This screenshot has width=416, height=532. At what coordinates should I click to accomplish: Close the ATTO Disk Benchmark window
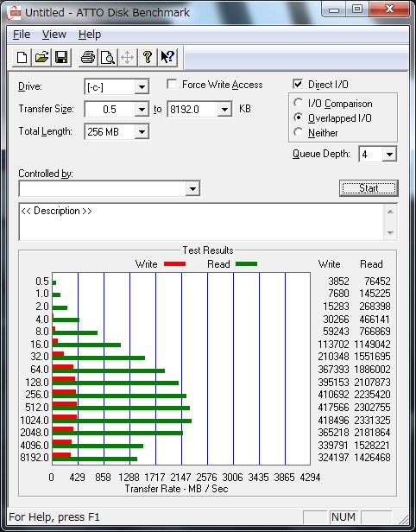(389, 9)
